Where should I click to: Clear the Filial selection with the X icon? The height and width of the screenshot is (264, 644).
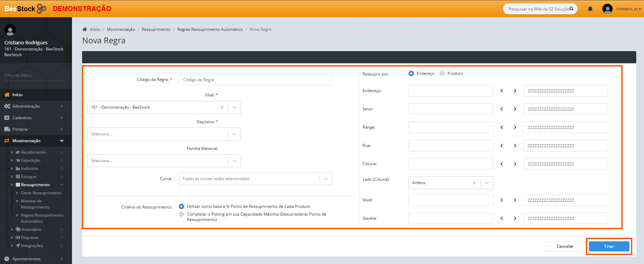pos(222,107)
